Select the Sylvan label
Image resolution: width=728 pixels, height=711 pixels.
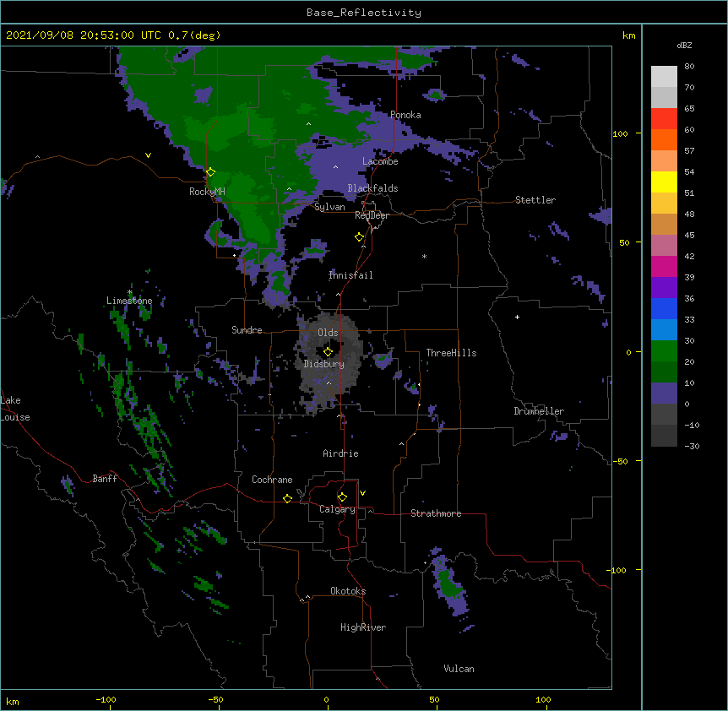[329, 207]
